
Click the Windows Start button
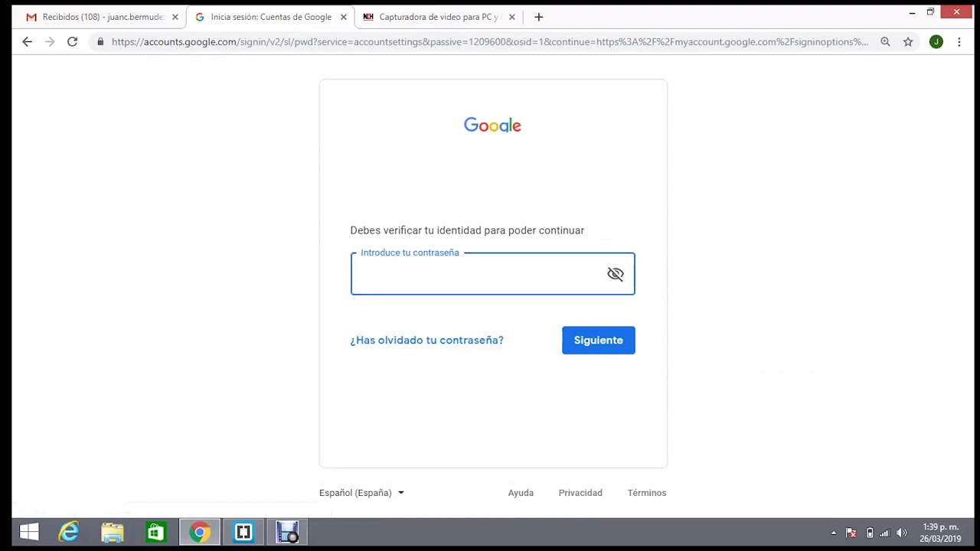[x=29, y=532]
